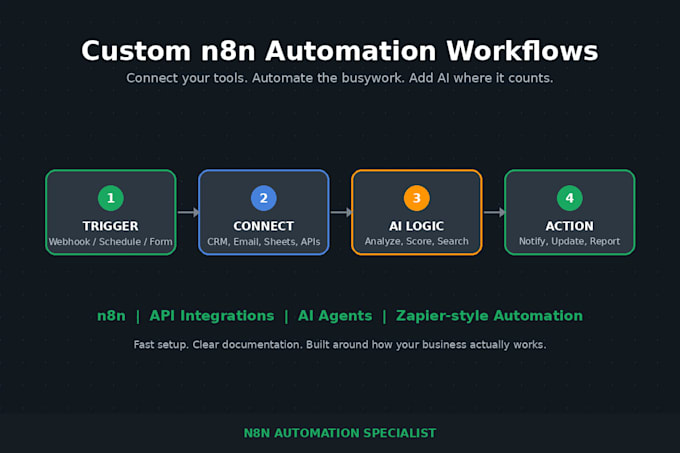
Task: Click the 'API Integrations' keyword
Action: pos(212,316)
